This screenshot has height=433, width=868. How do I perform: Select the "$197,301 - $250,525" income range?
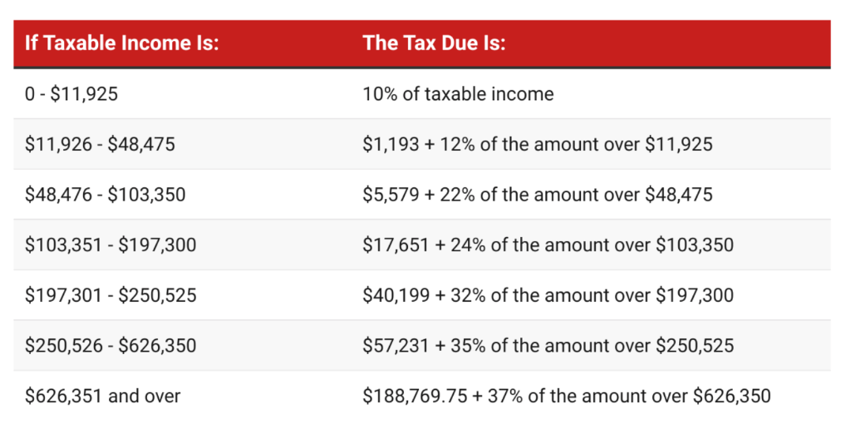tap(111, 296)
